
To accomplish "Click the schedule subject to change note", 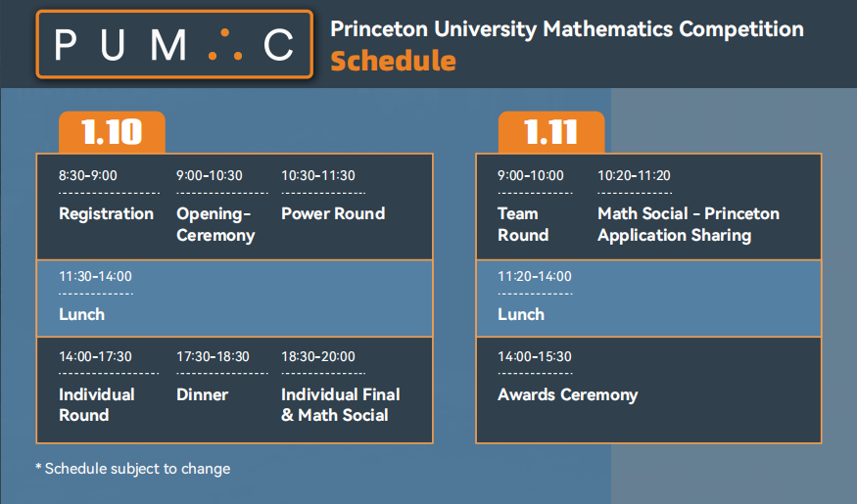I will pos(132,469).
